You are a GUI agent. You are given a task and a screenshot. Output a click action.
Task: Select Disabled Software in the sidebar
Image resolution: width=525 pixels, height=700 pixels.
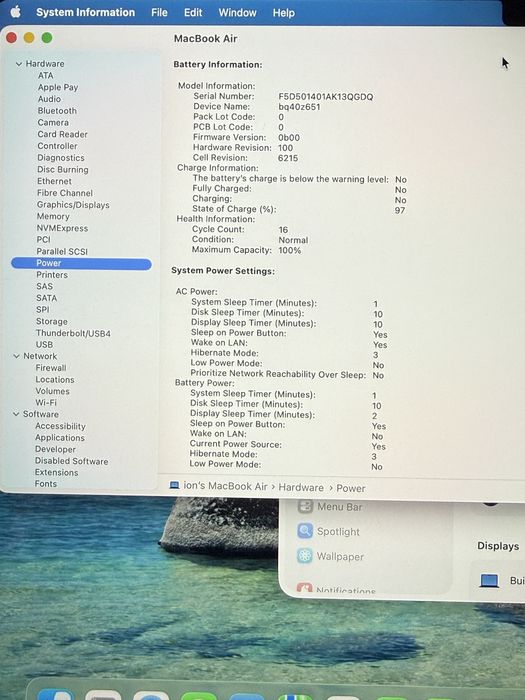[71, 461]
